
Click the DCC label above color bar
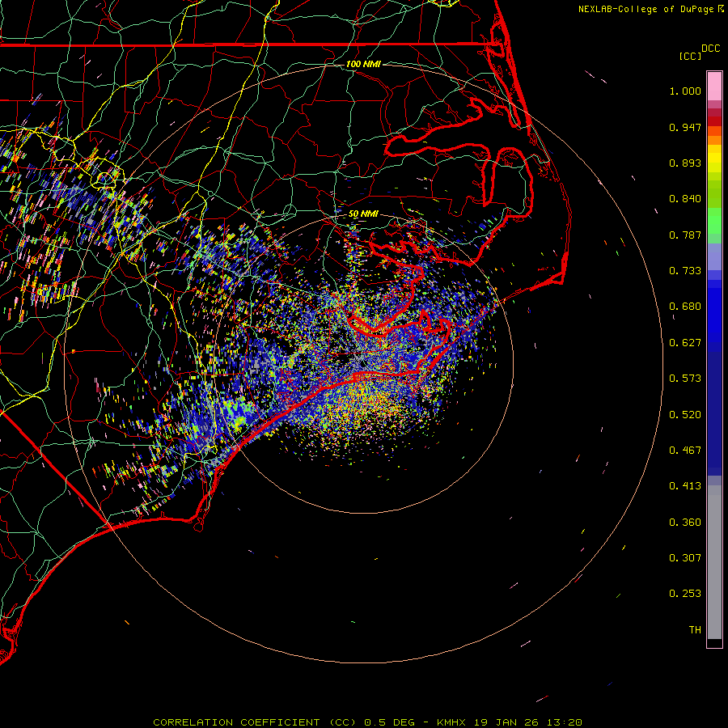click(x=710, y=49)
